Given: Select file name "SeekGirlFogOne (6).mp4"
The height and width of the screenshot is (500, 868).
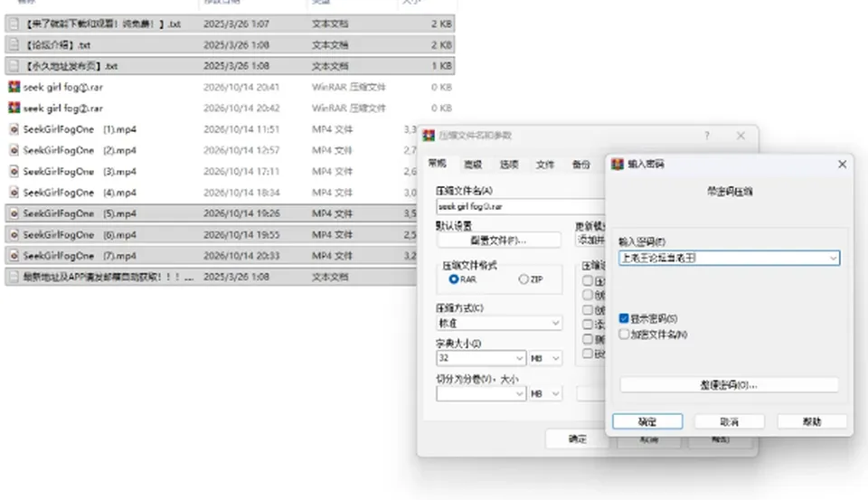Looking at the screenshot, I should [80, 235].
